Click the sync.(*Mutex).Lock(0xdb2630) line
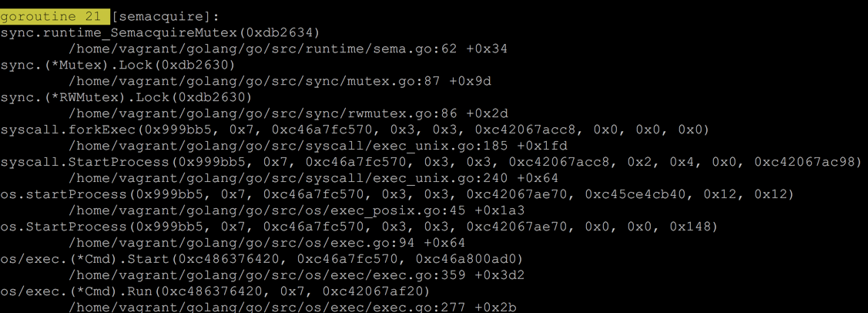The image size is (868, 313). pos(118,65)
